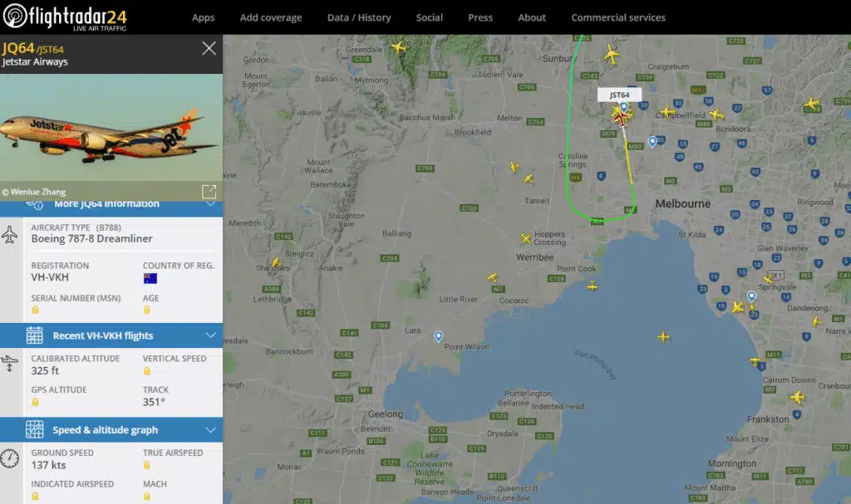
Task: Select the JST64 aircraft marker on the map
Action: [621, 116]
